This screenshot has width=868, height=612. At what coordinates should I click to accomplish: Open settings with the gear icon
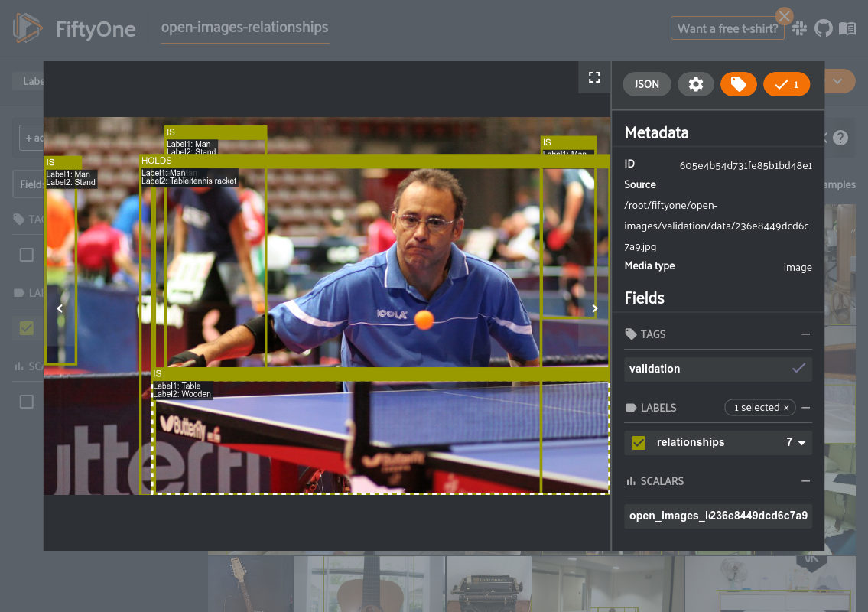695,84
